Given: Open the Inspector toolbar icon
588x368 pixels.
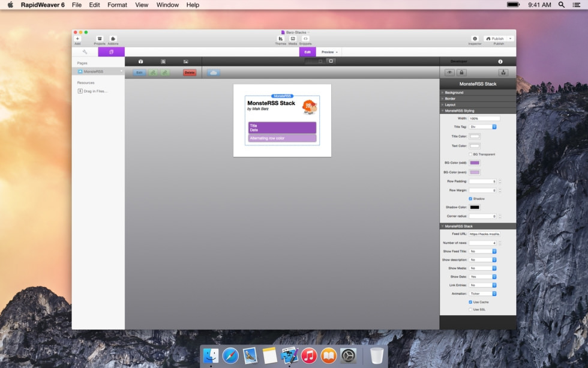Looking at the screenshot, I should click(475, 38).
